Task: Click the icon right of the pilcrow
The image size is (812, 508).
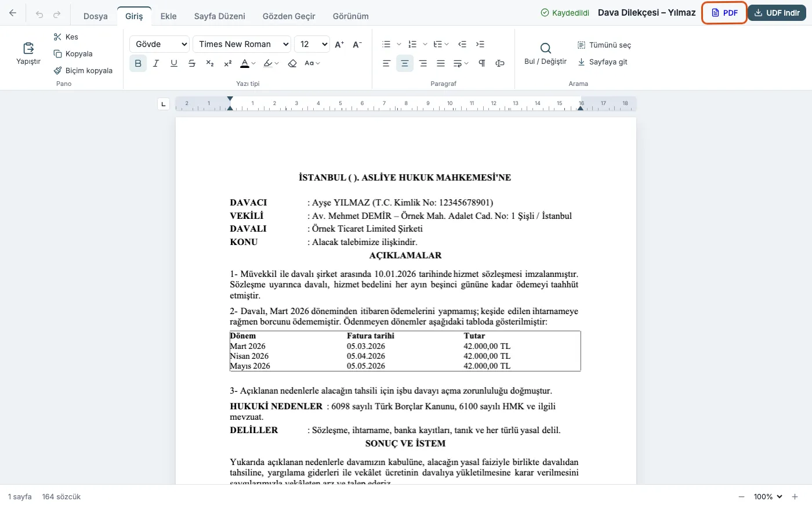Action: coord(500,63)
